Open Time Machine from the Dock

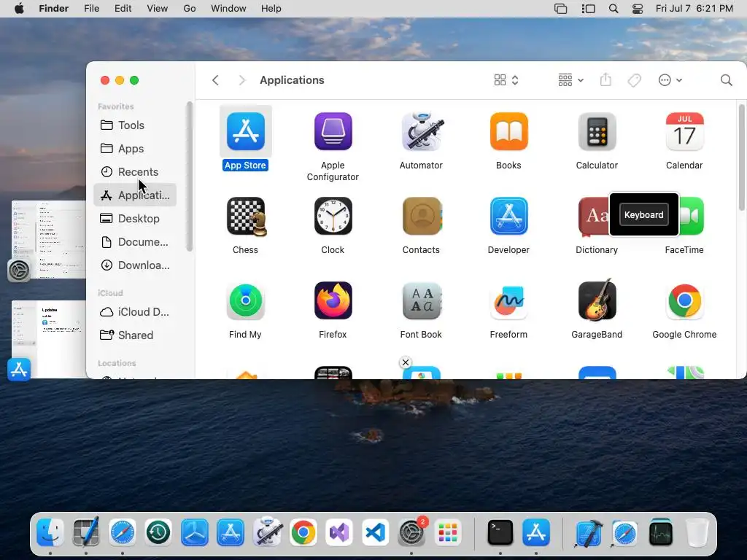158,532
